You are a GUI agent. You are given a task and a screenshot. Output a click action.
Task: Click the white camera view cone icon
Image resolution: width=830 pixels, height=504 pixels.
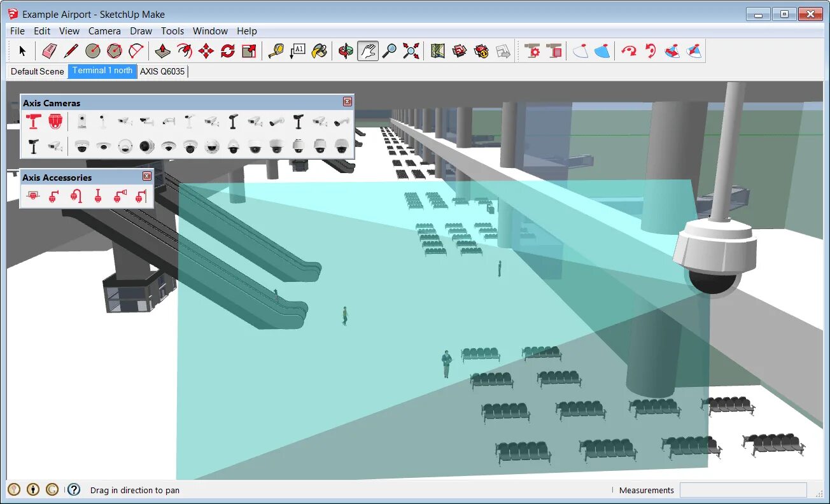pyautogui.click(x=580, y=51)
